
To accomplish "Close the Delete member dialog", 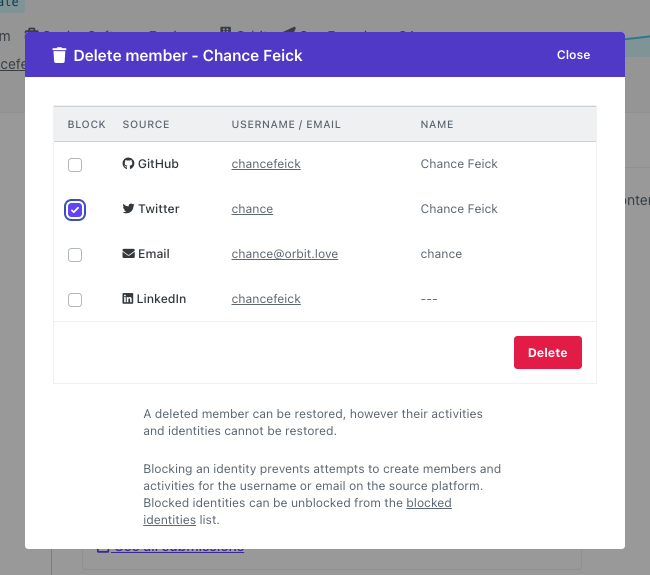I will [573, 55].
